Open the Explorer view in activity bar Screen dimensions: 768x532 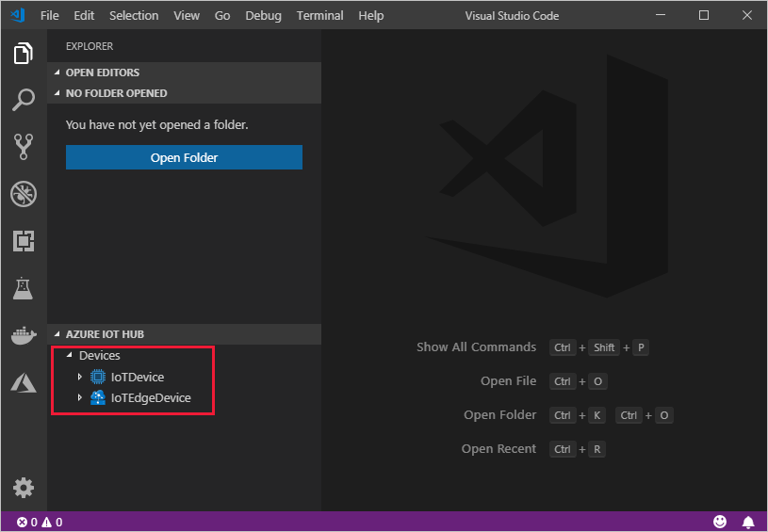23,53
